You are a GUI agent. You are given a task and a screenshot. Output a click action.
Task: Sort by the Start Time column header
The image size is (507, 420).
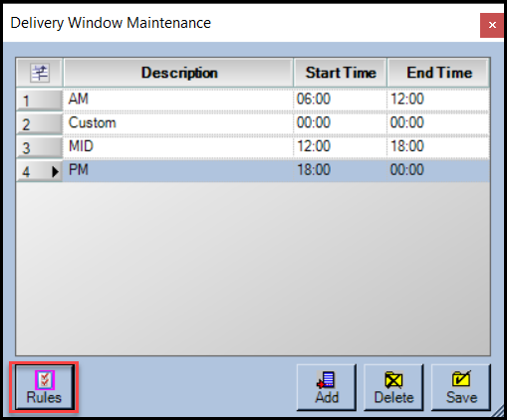(341, 73)
